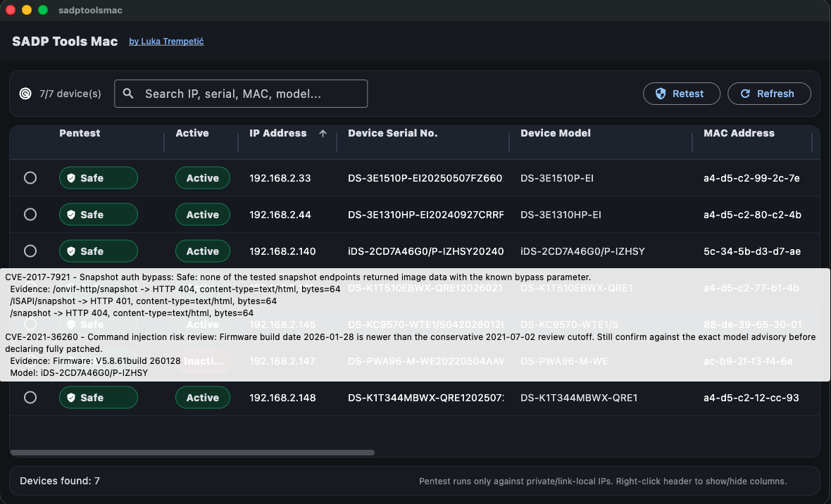Click MAC address a4-d5-c2-80-c2-4b

[752, 215]
